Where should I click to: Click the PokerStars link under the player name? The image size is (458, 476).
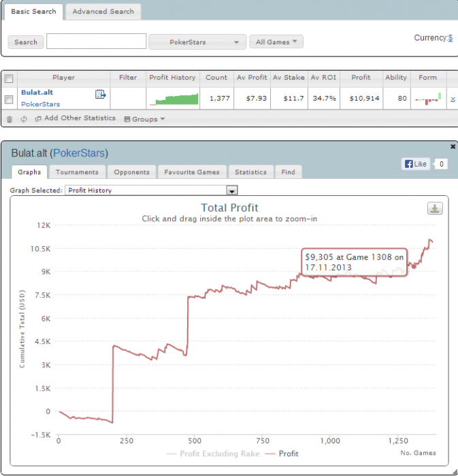tap(40, 104)
